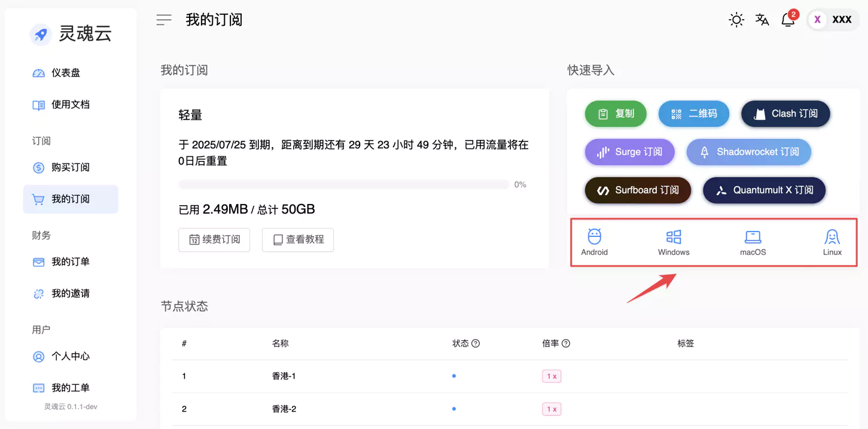Screen dimensions: 868x429
Task: Click the 轻量 plan title
Action: point(190,115)
